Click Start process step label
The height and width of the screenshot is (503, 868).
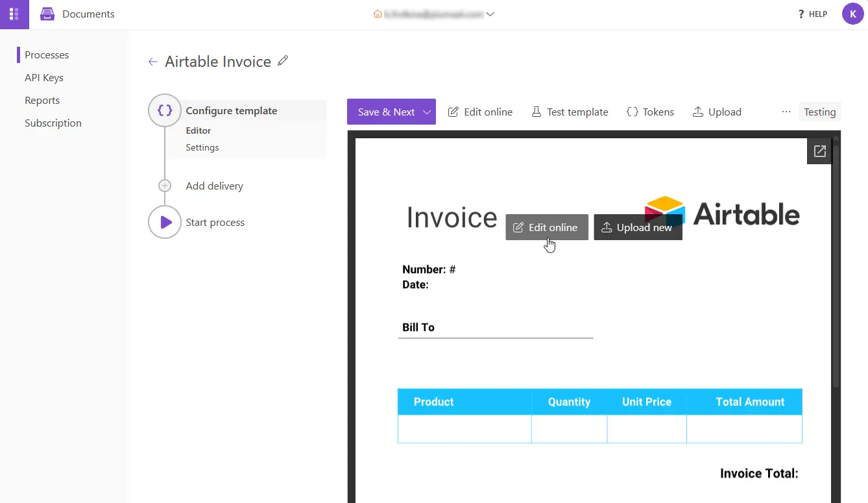tap(215, 223)
